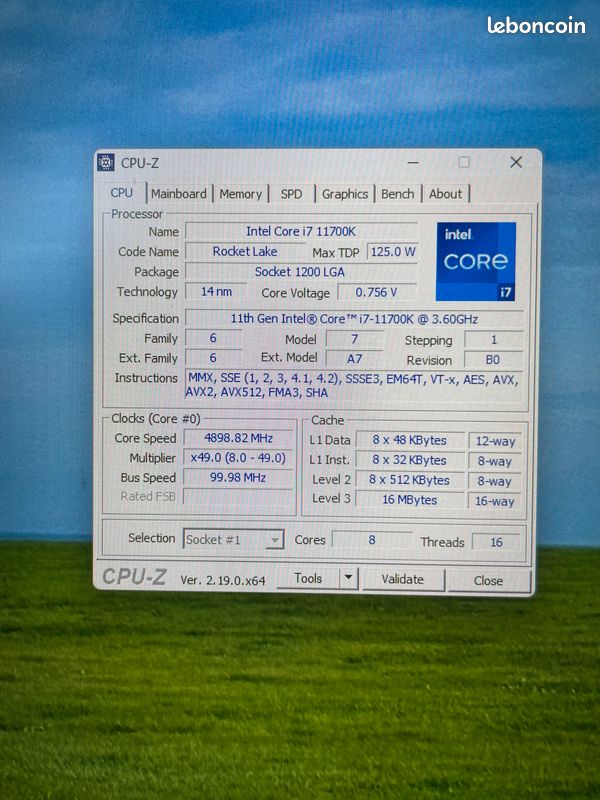Screen dimensions: 600x800
Task: Click the empty Rated FSB field
Action: pos(238,496)
